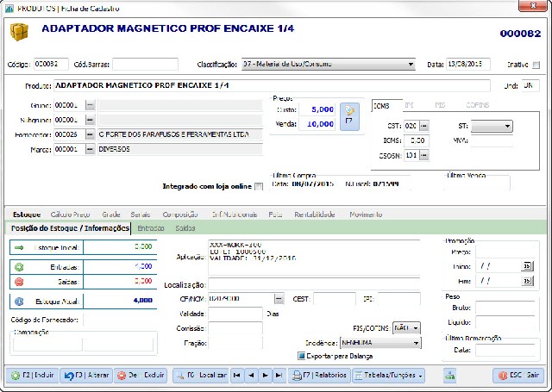Click the Localização input field
This screenshot has width=552, height=392.
(x=314, y=284)
